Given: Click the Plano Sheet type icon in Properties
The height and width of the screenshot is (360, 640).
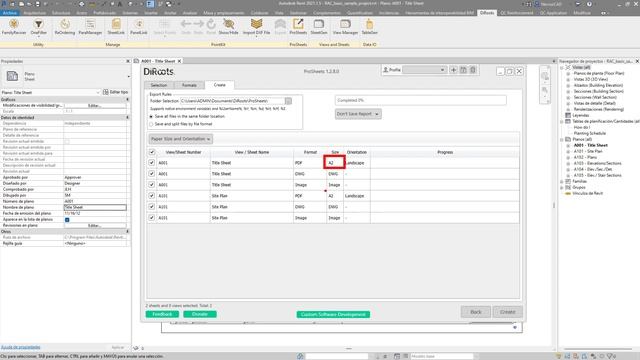Looking at the screenshot, I should pyautogui.click(x=12, y=76).
